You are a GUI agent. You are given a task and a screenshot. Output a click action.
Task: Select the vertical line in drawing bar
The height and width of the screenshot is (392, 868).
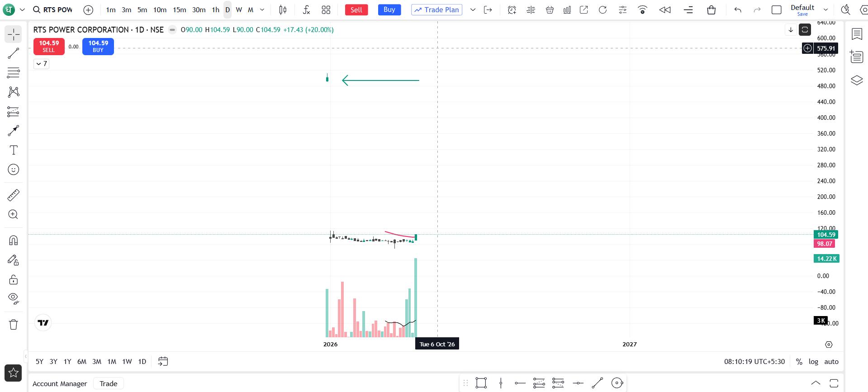(x=501, y=383)
